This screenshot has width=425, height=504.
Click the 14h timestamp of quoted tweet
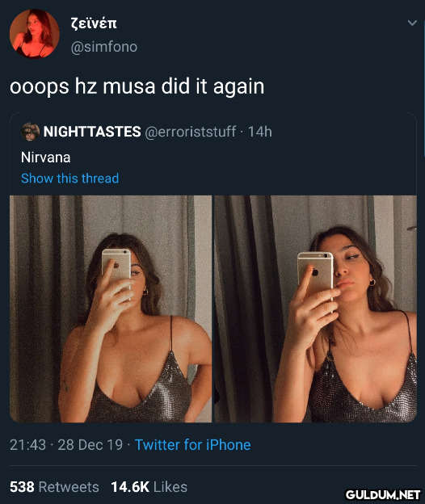pyautogui.click(x=259, y=132)
